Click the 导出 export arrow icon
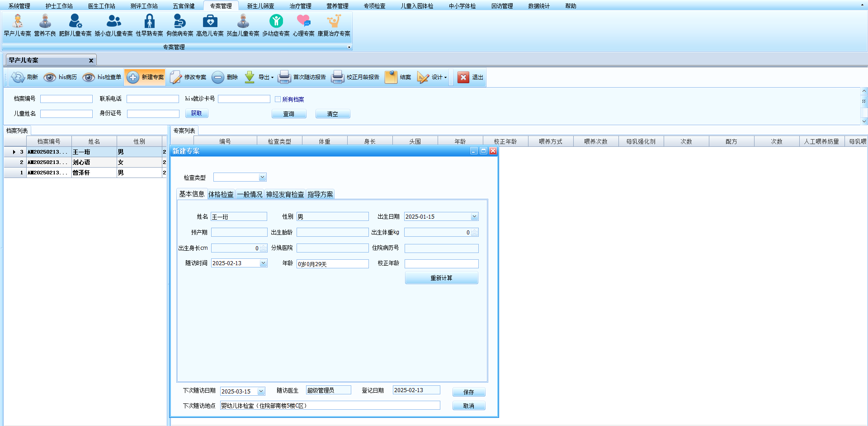This screenshot has width=868, height=426. (x=250, y=77)
